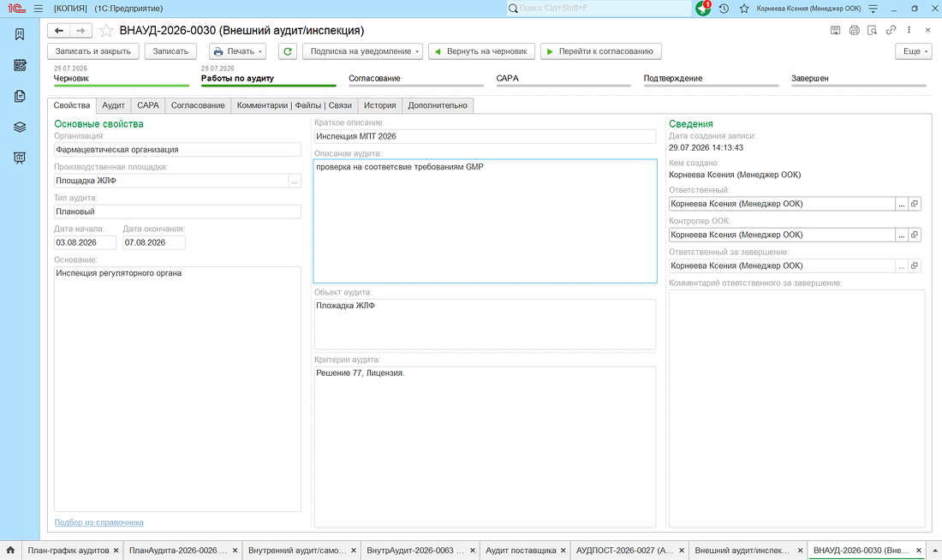Screen dimensions: 942x560
Task: Click the Тип аудита field Плановый
Action: pyautogui.click(x=177, y=211)
